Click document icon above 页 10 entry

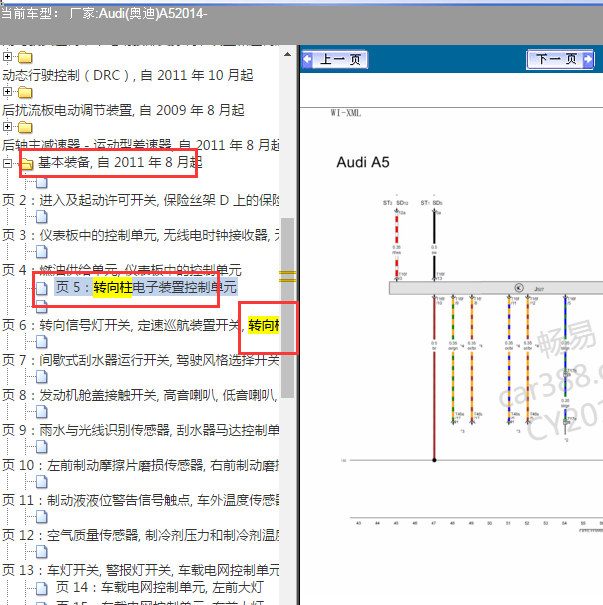(42, 447)
